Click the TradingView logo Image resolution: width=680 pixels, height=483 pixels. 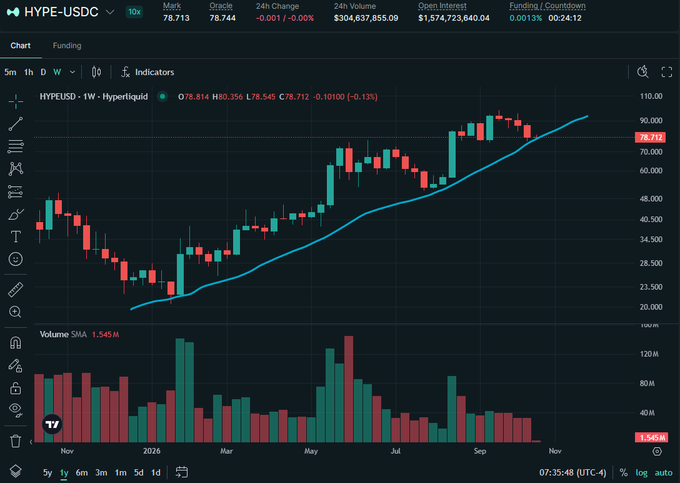point(52,424)
